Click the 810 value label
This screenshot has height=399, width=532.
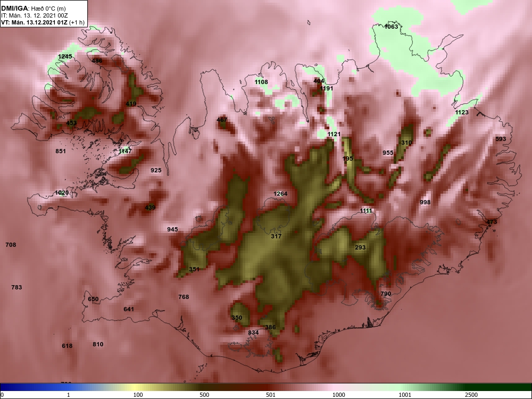(98, 344)
